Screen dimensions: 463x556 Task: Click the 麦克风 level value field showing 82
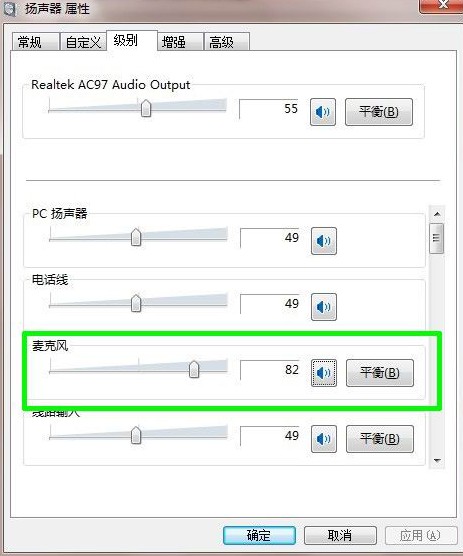point(270,370)
